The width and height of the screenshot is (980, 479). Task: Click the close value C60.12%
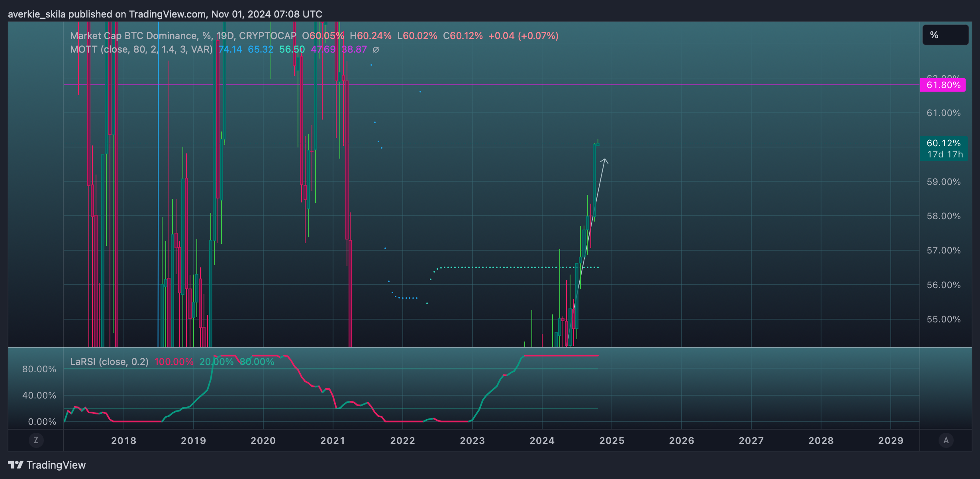[463, 36]
